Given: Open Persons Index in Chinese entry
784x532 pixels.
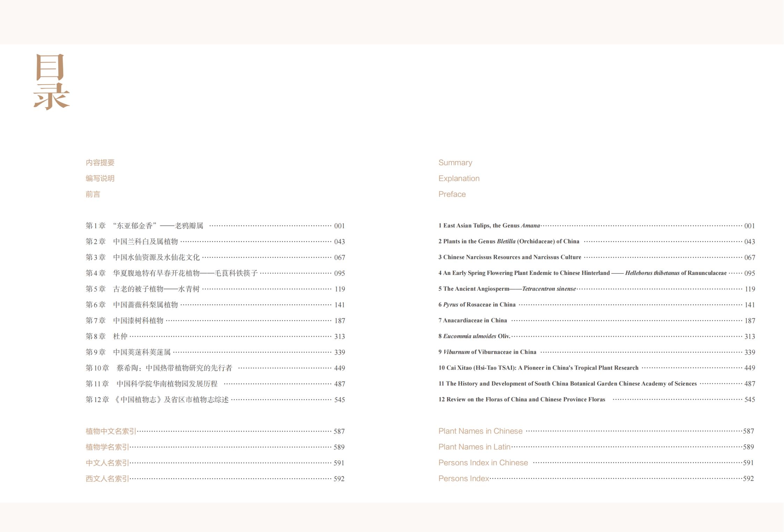Looking at the screenshot, I should [483, 462].
